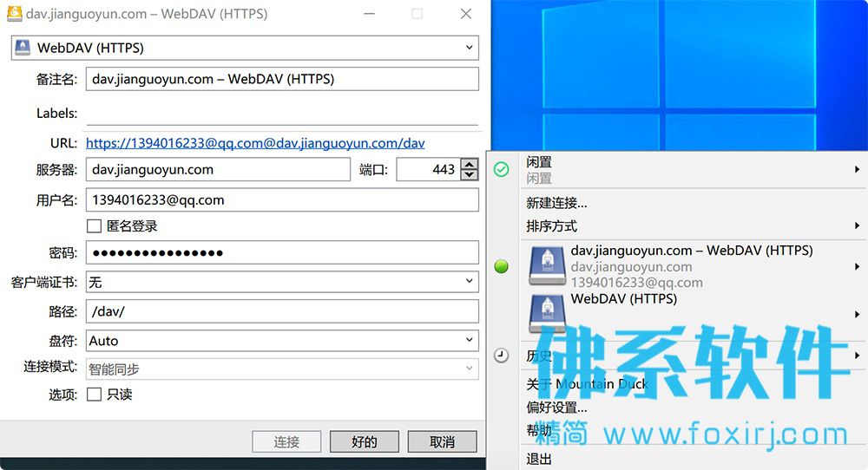This screenshot has width=868, height=470.
Task: Click the dav.jianguoyun.com bookmark drive icon
Action: point(547,266)
